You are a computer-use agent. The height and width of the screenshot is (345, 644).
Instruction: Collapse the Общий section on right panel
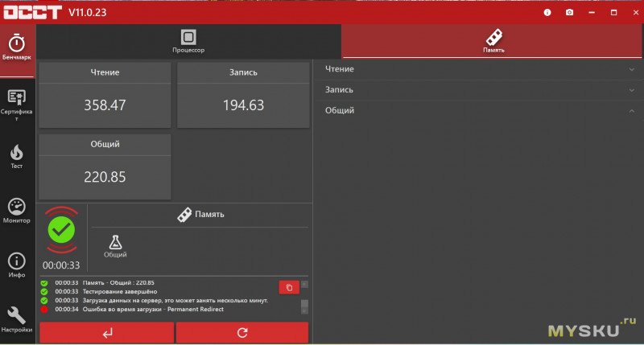(x=479, y=110)
